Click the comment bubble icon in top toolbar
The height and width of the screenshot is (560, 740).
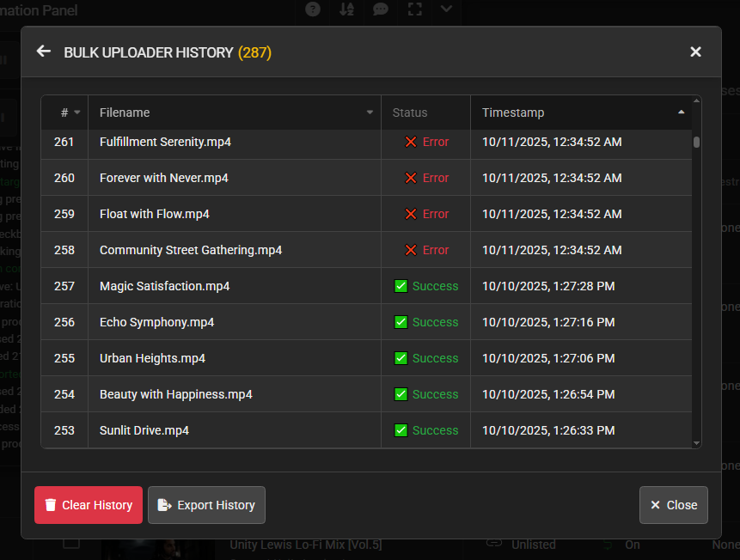click(x=380, y=9)
